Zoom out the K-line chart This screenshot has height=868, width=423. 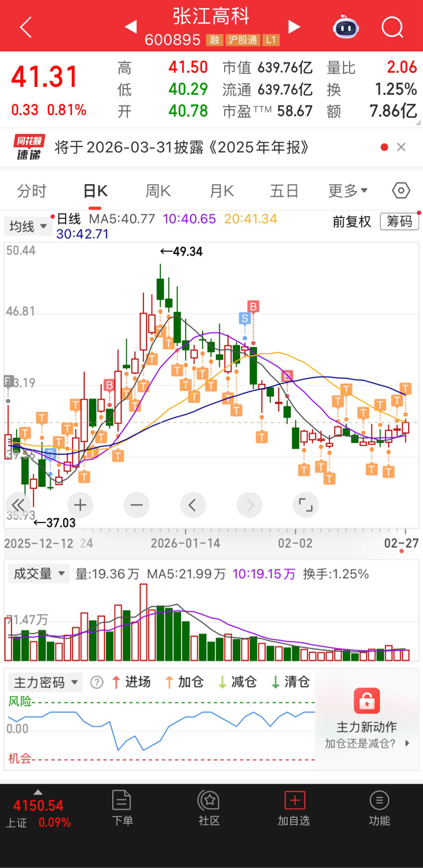click(x=137, y=505)
